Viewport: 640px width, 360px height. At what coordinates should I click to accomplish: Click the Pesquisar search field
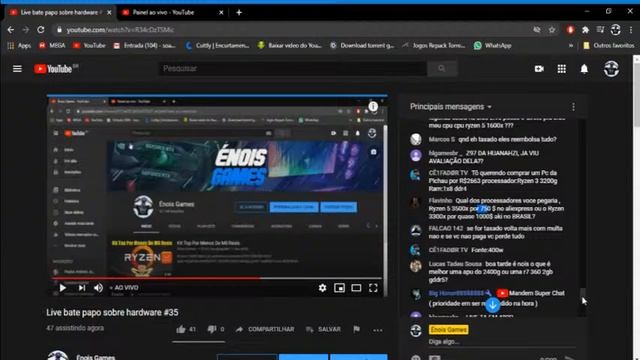293,69
